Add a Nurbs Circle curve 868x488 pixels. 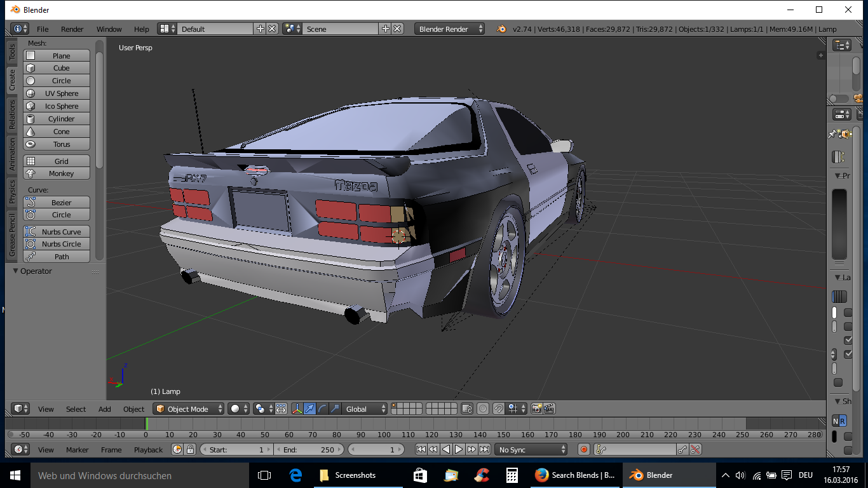(x=57, y=244)
